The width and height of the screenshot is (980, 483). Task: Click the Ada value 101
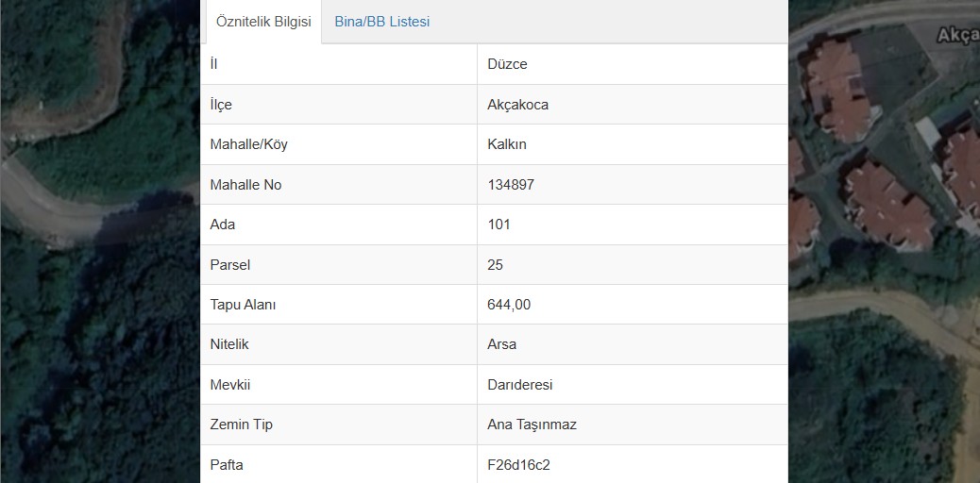click(498, 225)
